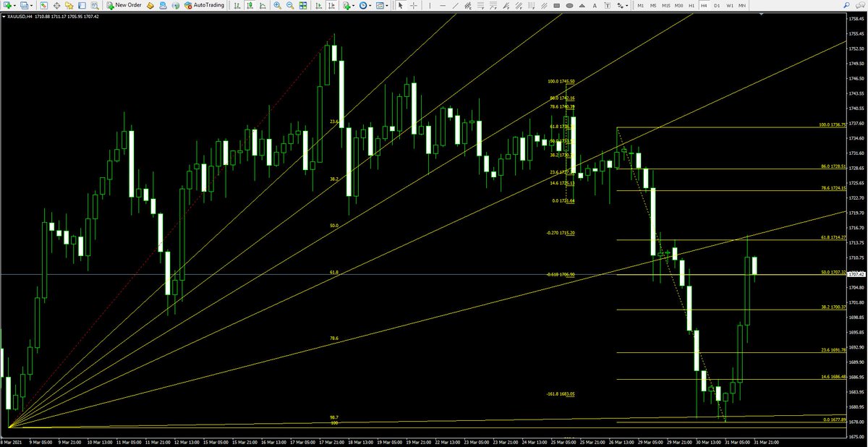Image resolution: width=868 pixels, height=447 pixels.
Task: Select the H4 timeframe
Action: pyautogui.click(x=704, y=5)
